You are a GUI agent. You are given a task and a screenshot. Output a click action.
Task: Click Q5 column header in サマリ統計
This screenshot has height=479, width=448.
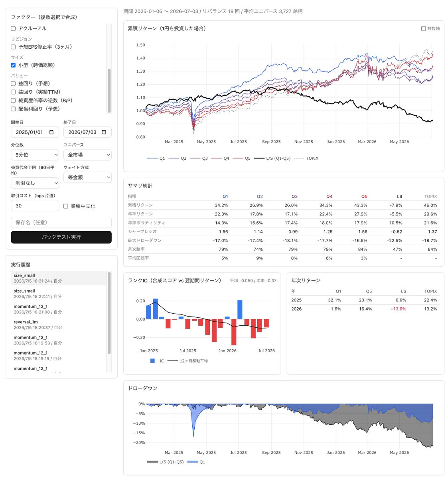point(364,196)
